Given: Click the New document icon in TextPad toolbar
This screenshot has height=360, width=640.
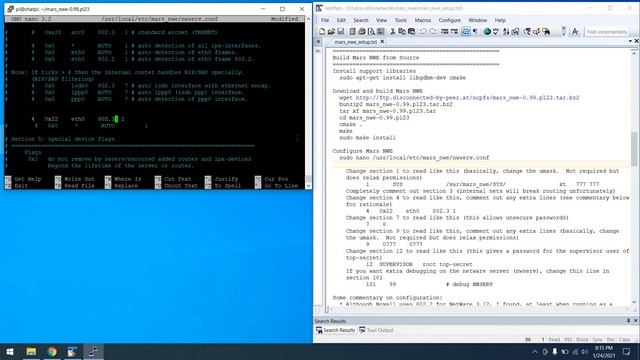Looking at the screenshot, I should pos(322,31).
